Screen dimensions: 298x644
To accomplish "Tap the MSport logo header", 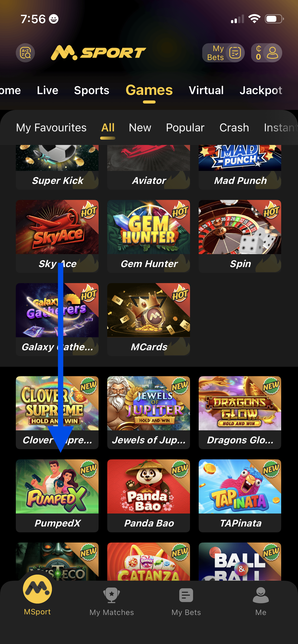I will [98, 53].
